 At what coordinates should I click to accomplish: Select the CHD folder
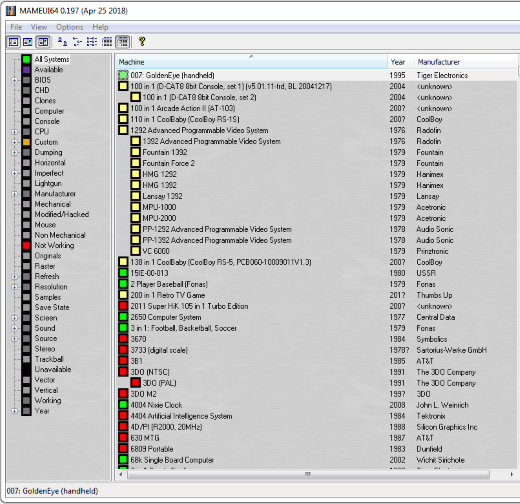click(x=42, y=90)
